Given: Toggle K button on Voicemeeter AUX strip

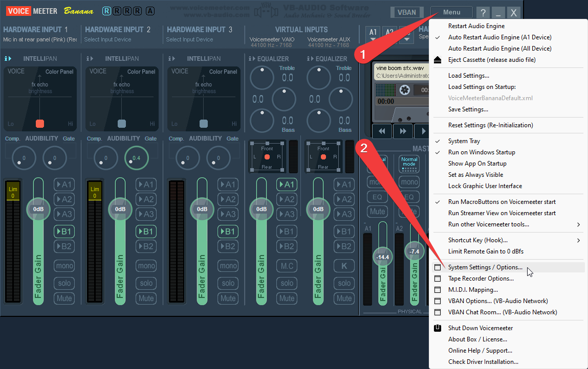Looking at the screenshot, I should pos(344,266).
